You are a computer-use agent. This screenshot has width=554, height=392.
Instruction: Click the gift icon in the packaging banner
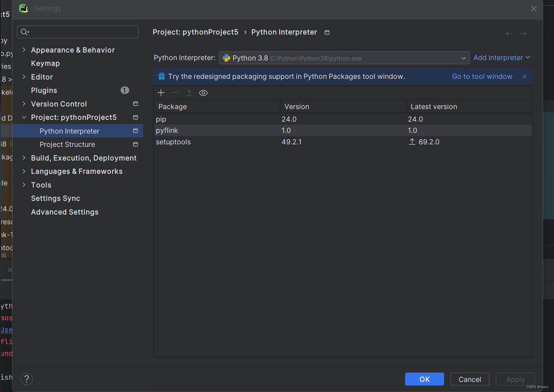point(161,76)
